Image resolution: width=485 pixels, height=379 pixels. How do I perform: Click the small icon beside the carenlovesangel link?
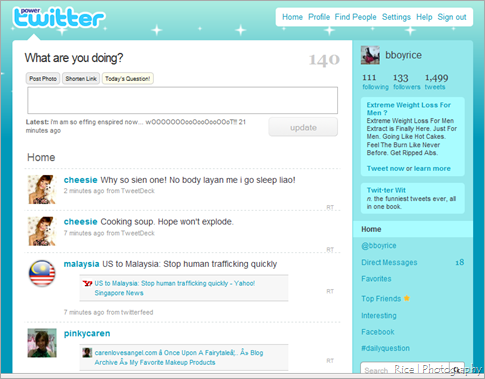87,353
